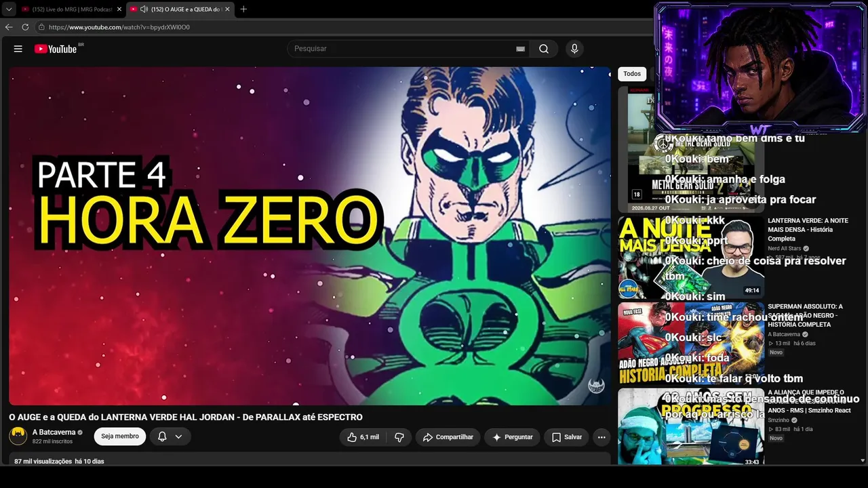Screen dimensions: 868x488
Task: Click the video title O AUGE e a QUEDA
Action: [186, 418]
